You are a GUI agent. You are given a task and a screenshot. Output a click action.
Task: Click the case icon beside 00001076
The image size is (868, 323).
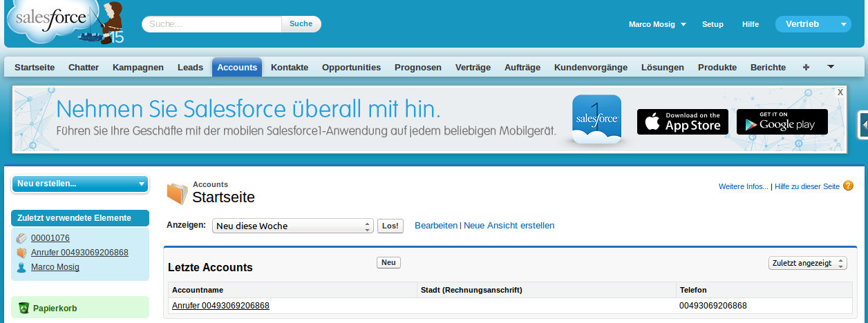tap(21, 238)
